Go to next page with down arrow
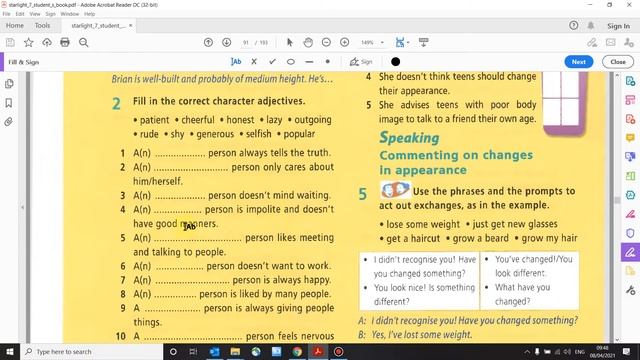The height and width of the screenshot is (360, 640). pyautogui.click(x=227, y=42)
